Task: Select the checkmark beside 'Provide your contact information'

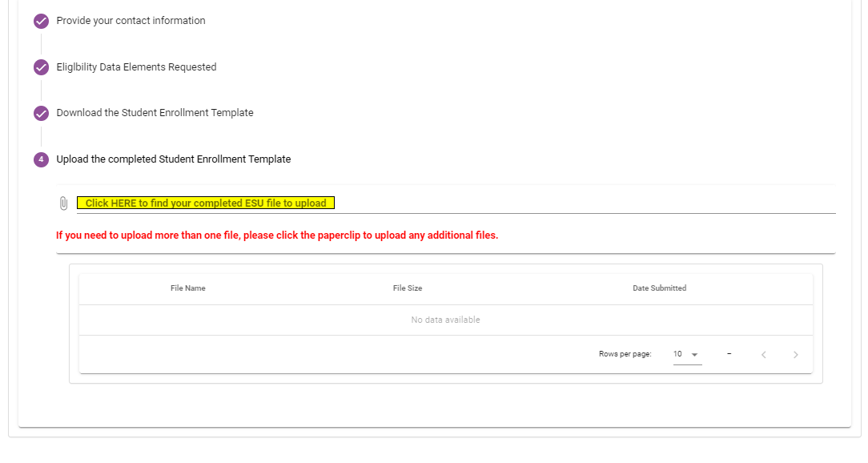Action: tap(41, 21)
